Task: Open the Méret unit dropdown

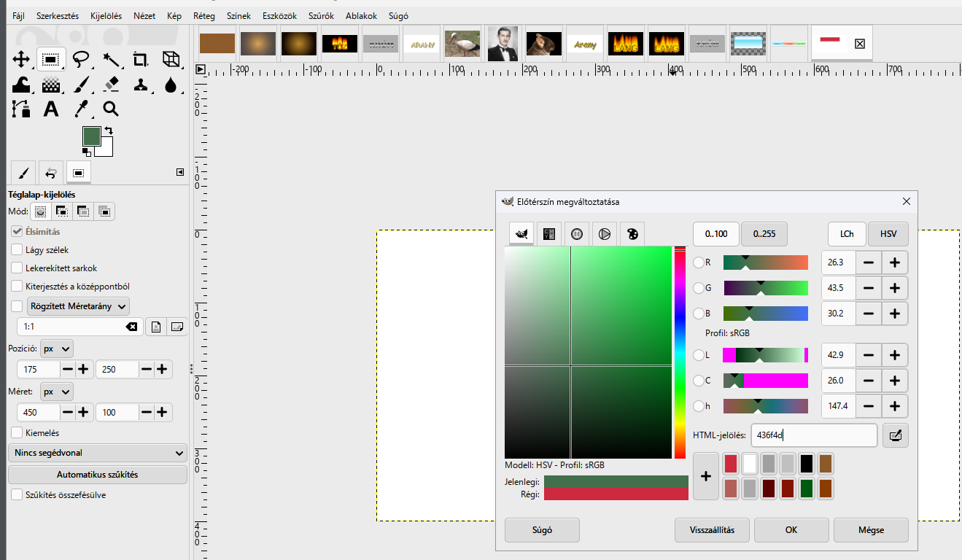Action: point(56,392)
